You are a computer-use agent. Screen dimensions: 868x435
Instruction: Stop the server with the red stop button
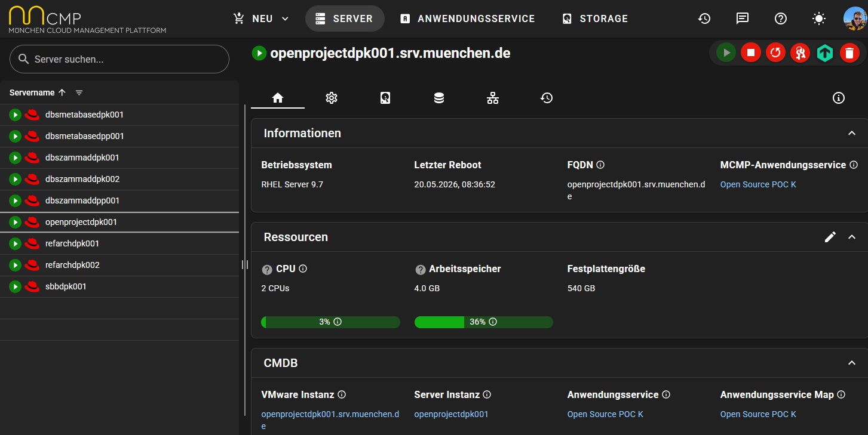tap(751, 53)
